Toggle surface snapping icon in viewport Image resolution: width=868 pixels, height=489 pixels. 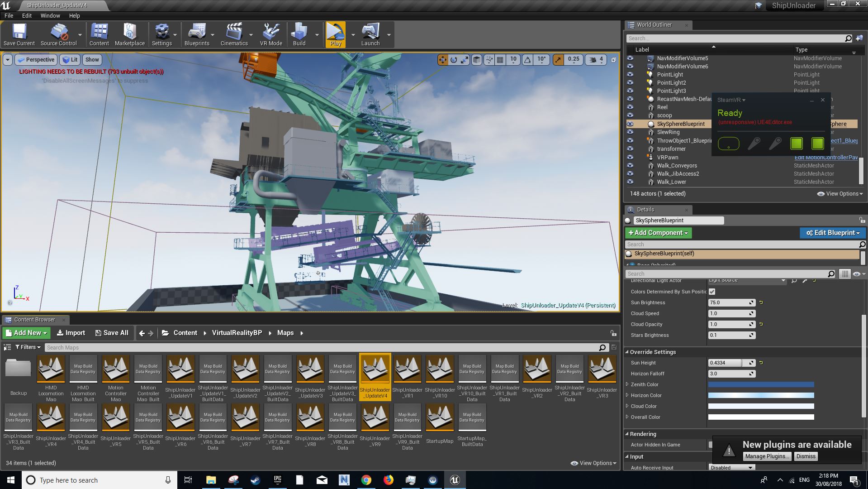(489, 59)
